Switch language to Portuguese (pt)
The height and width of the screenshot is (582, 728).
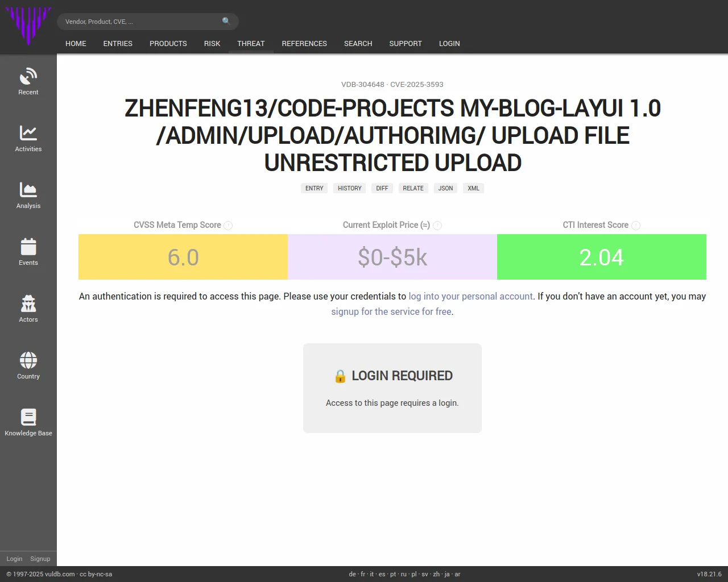(x=393, y=574)
